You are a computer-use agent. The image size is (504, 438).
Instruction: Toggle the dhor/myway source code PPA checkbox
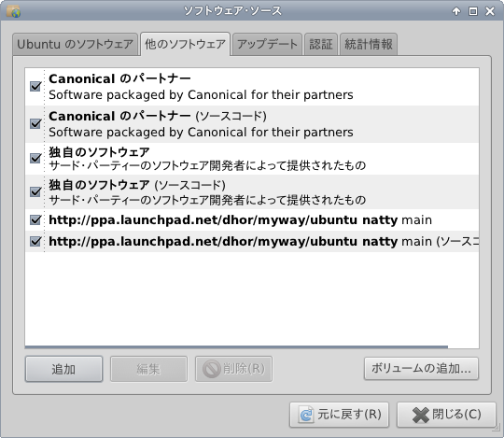35,241
